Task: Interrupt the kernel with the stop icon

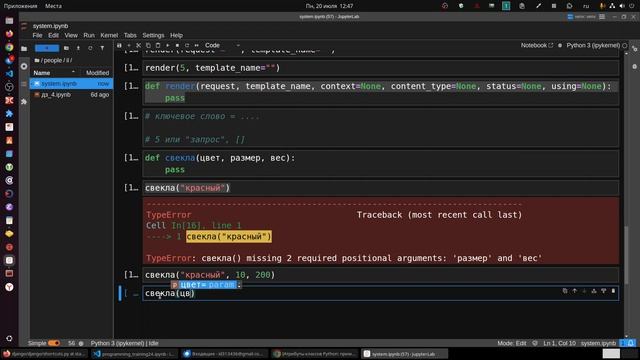Action: (177, 46)
